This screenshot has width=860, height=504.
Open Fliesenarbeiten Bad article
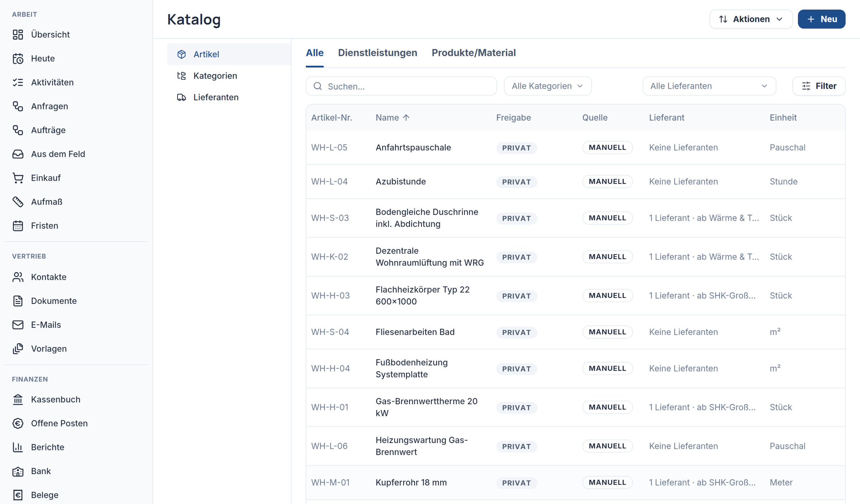click(x=415, y=332)
